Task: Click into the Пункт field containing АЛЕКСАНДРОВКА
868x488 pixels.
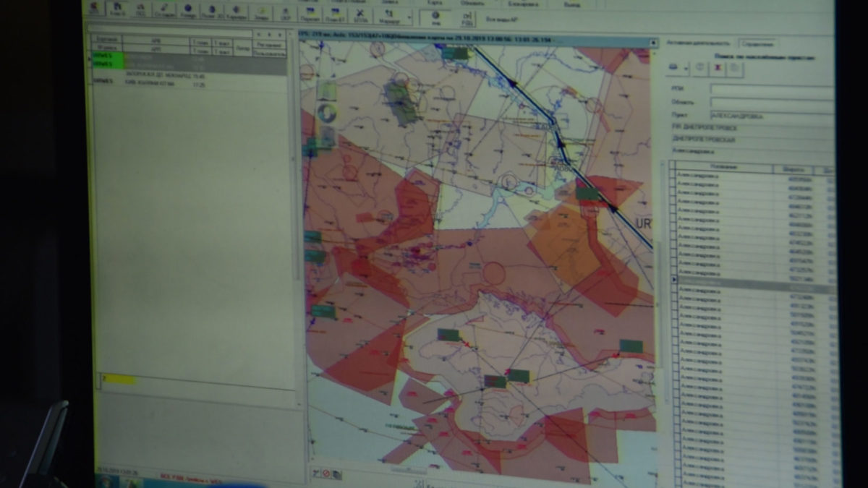Action: [770, 115]
